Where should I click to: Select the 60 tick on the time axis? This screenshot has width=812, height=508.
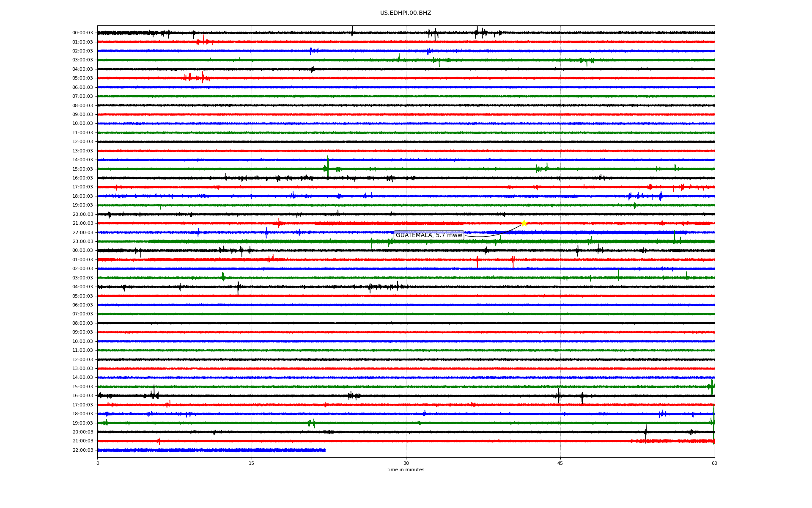click(x=714, y=463)
